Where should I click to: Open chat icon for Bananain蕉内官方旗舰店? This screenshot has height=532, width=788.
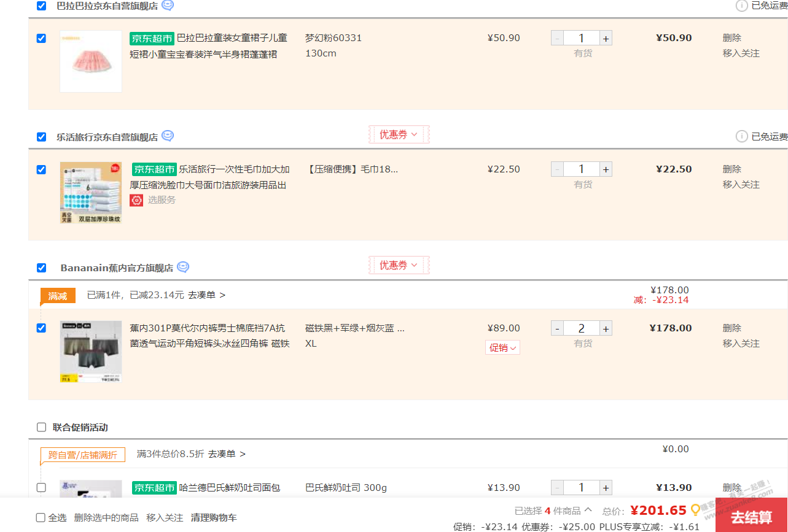tap(183, 268)
